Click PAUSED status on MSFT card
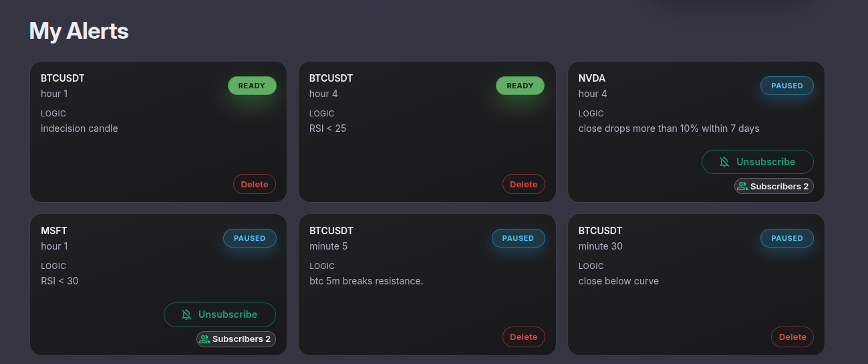The width and height of the screenshot is (868, 364). click(x=250, y=238)
